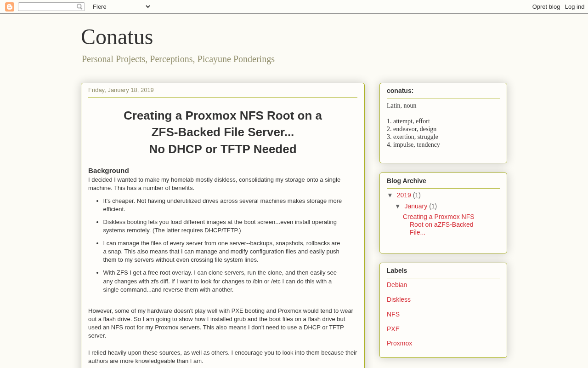Open the Opret blog link
Image resolution: width=588 pixels, height=368 pixels.
[546, 7]
